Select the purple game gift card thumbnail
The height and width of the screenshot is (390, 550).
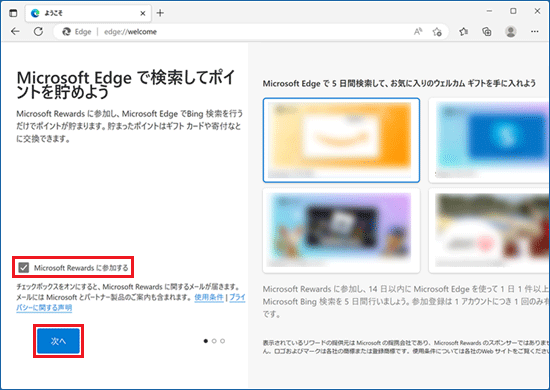341,230
